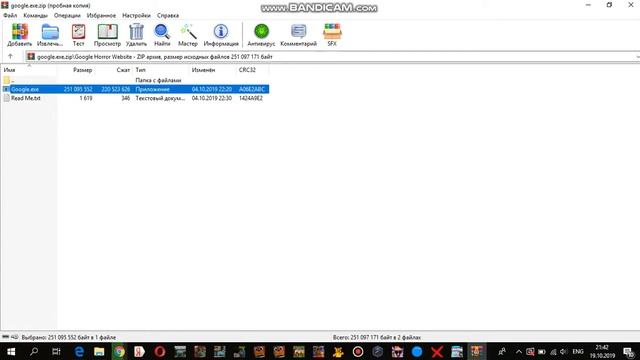Image resolution: width=640 pixels, height=360 pixels.
Task: Run the Тест archive test tool
Action: point(78,35)
